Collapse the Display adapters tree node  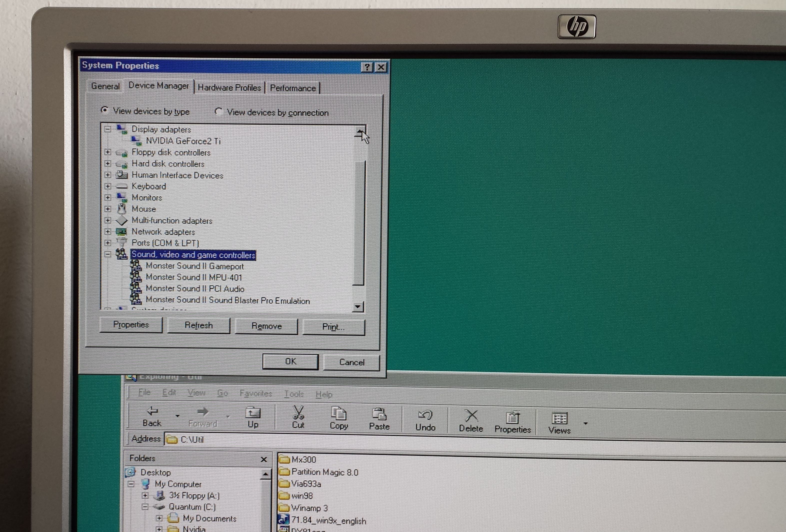pos(107,129)
